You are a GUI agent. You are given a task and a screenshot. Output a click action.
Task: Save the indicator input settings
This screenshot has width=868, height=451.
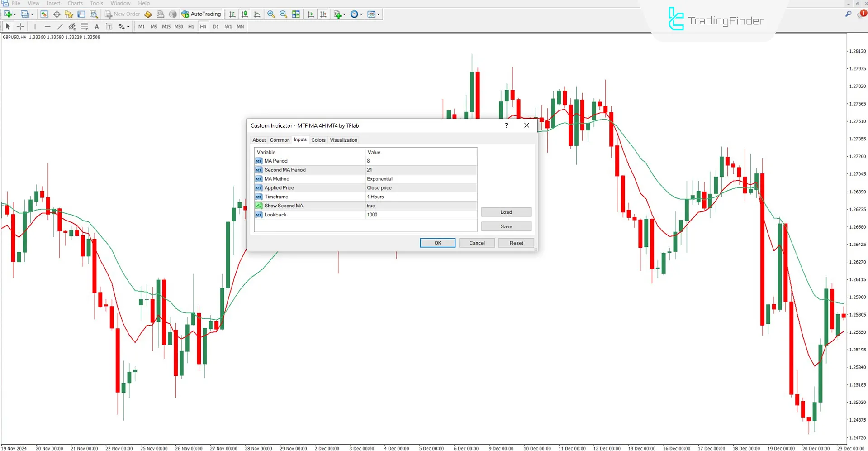pos(506,226)
